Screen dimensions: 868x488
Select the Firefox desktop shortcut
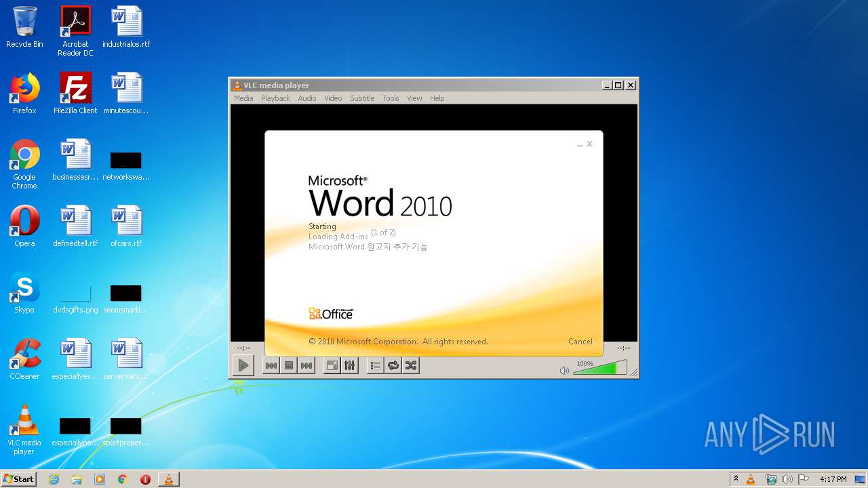(x=24, y=94)
